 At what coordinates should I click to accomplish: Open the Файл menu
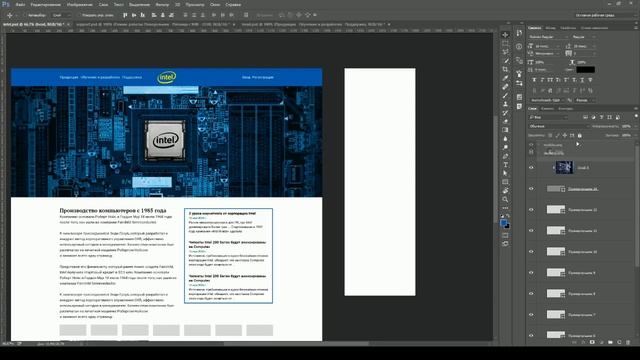tap(20, 4)
